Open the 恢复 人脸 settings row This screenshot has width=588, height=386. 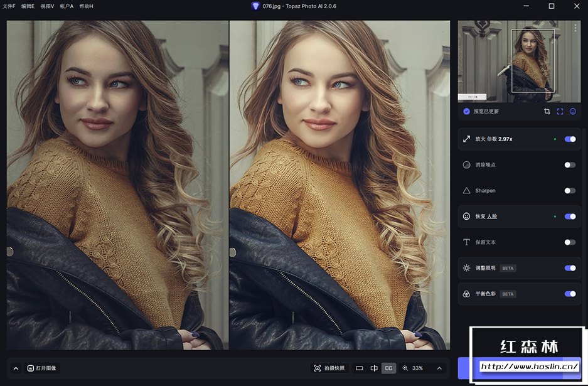click(x=520, y=217)
